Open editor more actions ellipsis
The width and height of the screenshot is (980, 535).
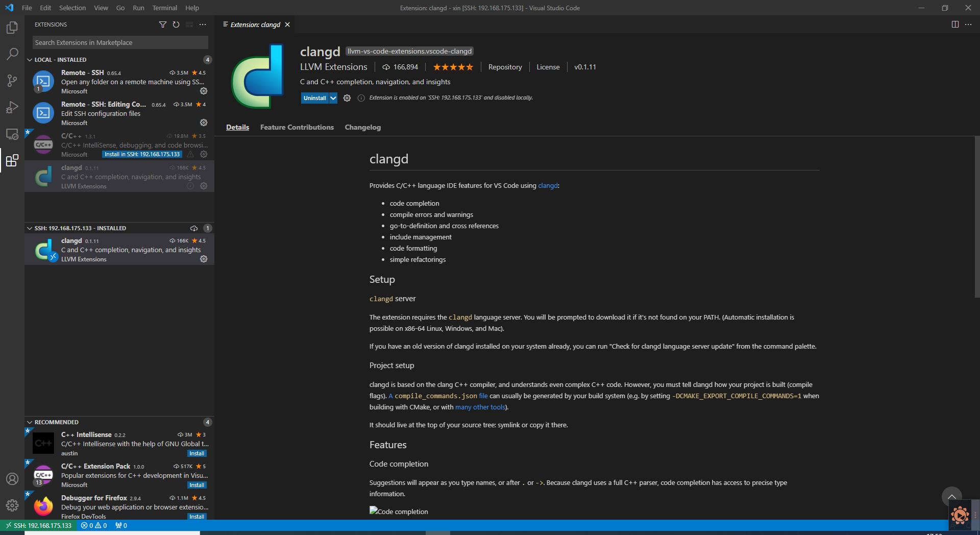click(968, 25)
